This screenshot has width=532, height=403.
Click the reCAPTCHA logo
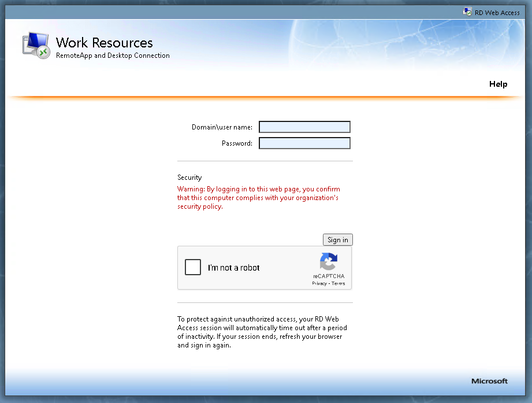pos(328,262)
